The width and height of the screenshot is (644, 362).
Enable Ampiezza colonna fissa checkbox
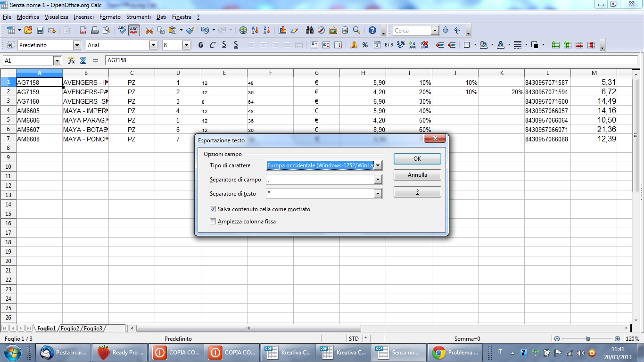click(x=213, y=222)
